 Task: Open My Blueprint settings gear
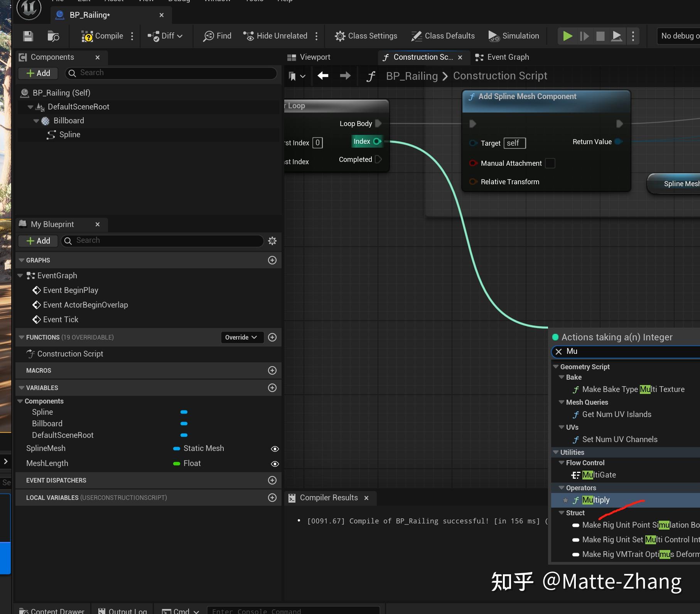coord(272,241)
